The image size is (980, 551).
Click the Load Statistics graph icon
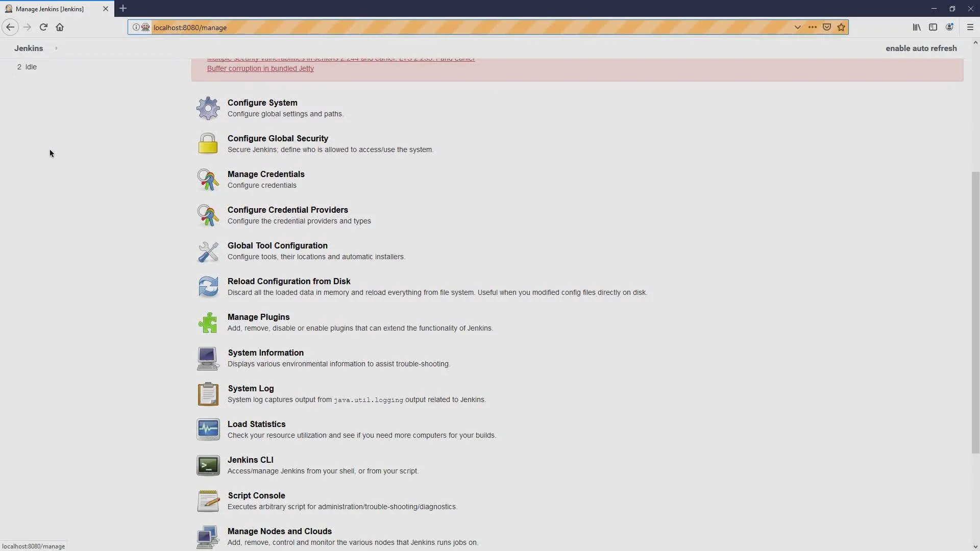click(x=208, y=430)
